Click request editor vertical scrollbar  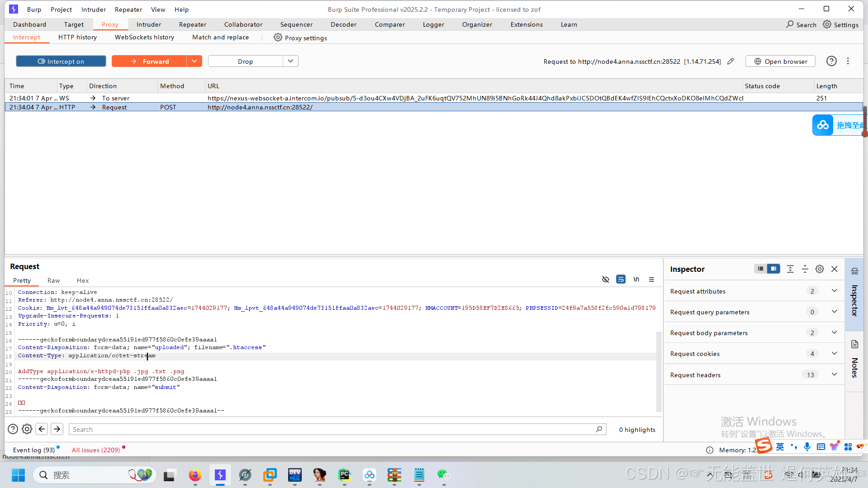659,371
